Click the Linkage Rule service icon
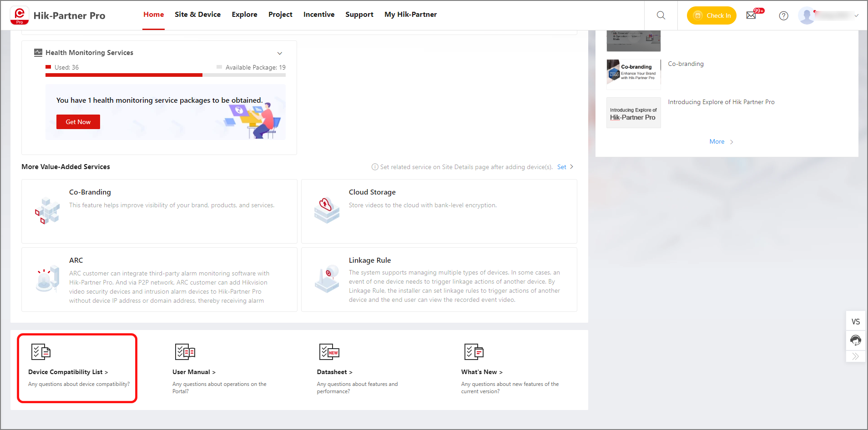This screenshot has height=430, width=868. (327, 279)
